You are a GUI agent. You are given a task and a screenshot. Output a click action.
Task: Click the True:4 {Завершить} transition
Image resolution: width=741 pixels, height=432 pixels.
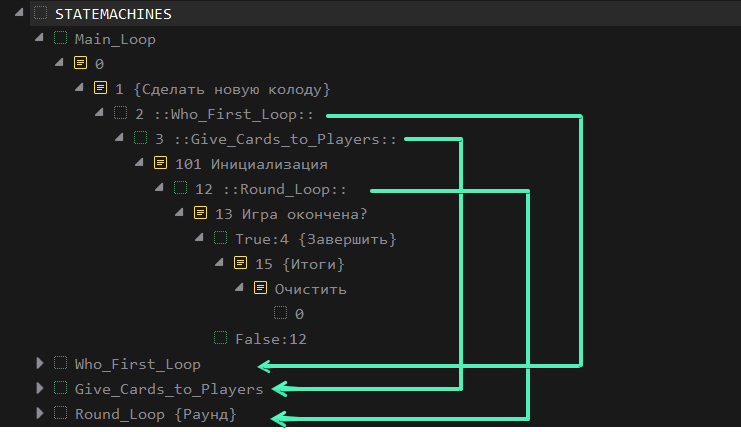click(x=316, y=239)
